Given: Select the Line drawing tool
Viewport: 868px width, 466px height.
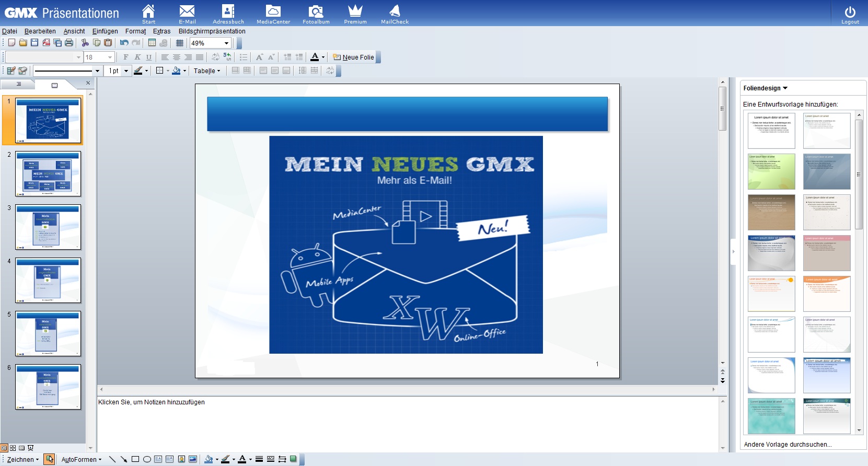Looking at the screenshot, I should click(112, 459).
